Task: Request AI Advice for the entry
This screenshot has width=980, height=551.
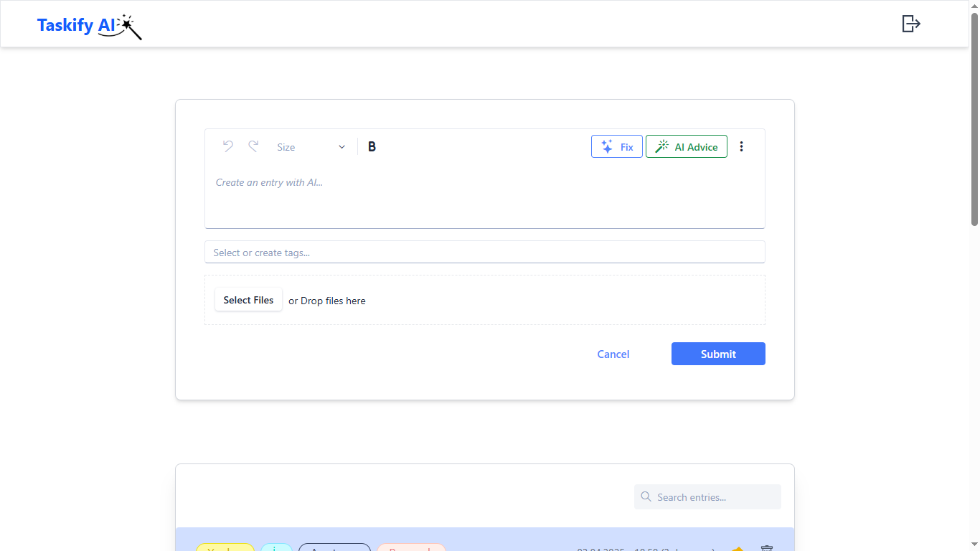Action: [x=686, y=146]
